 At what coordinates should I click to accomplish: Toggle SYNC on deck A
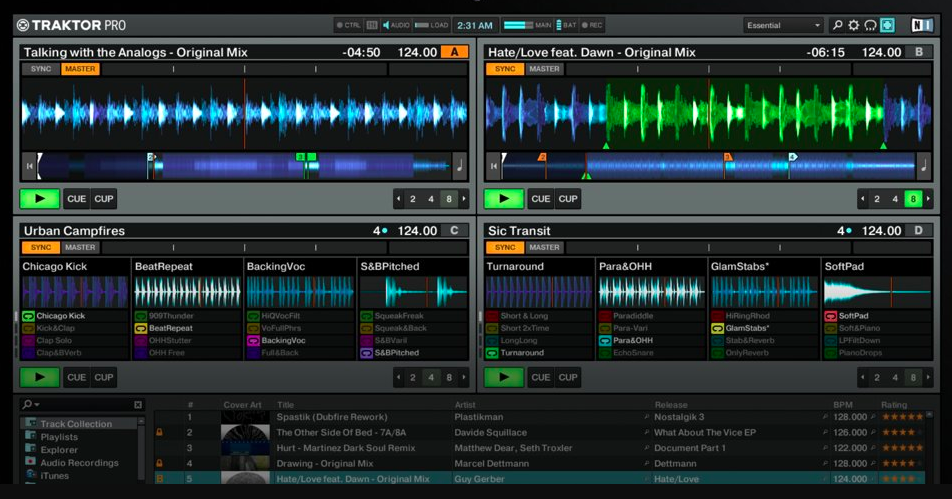coord(41,69)
